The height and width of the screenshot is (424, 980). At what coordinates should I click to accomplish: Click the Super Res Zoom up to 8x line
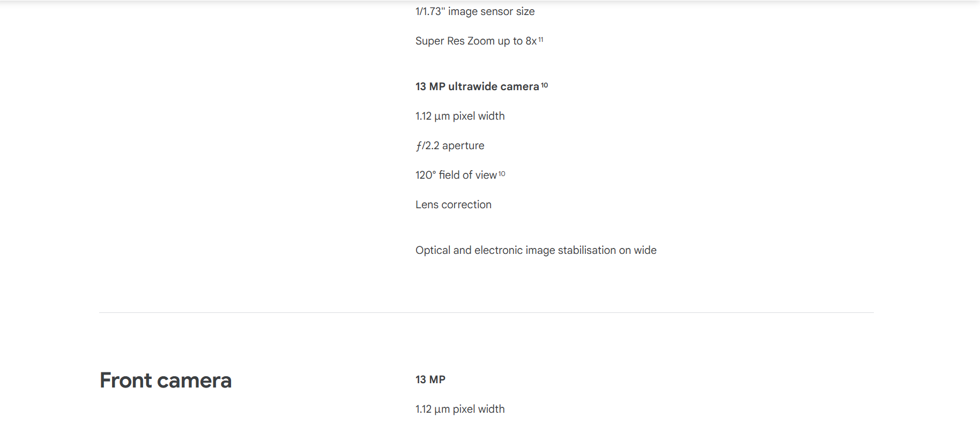476,41
